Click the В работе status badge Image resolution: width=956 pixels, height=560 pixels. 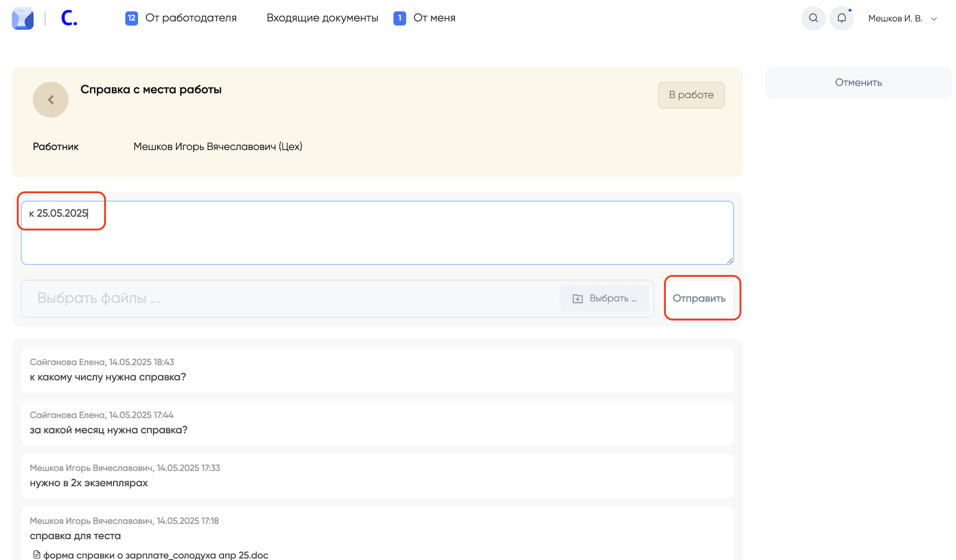click(x=691, y=95)
